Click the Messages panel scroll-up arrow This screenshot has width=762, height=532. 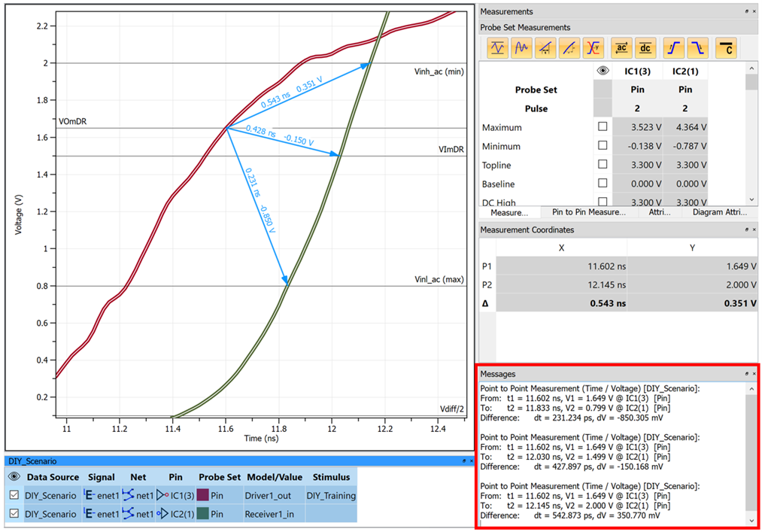pos(751,389)
